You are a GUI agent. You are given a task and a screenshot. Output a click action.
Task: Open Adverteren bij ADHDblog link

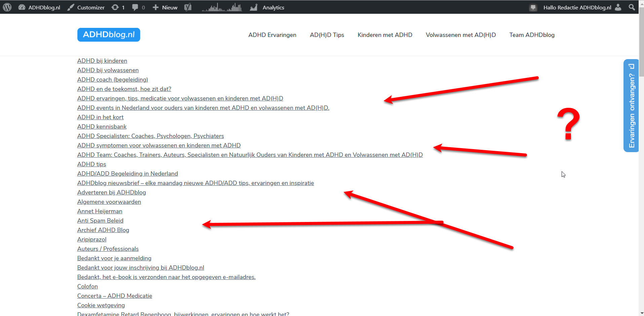[x=112, y=192]
